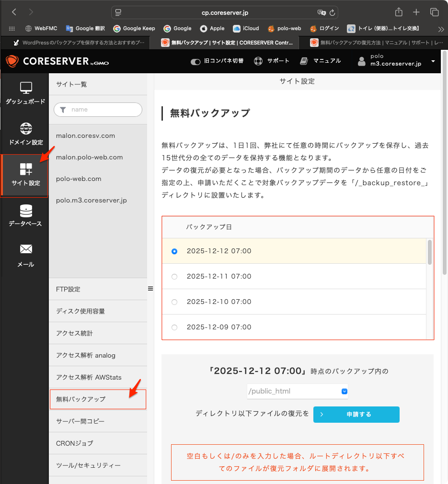Switch to the WordPress backup article tab
The width and height of the screenshot is (448, 484).
pos(79,43)
